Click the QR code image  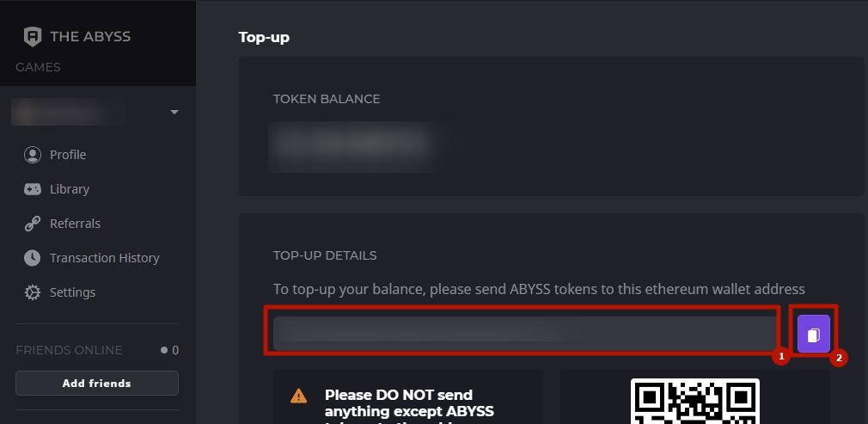click(x=694, y=402)
